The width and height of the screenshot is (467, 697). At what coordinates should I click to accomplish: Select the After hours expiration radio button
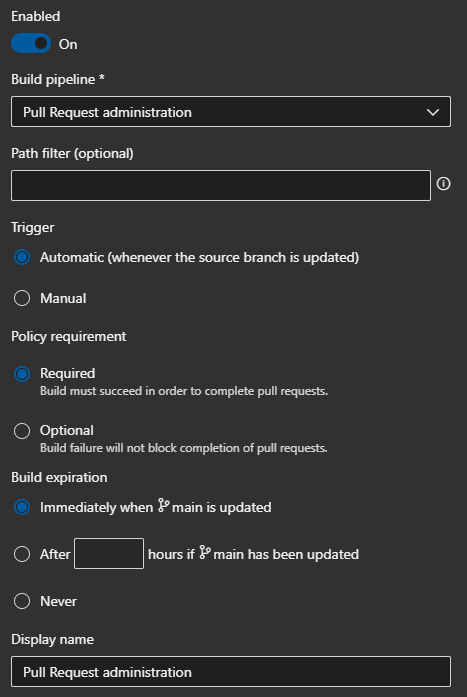22,554
